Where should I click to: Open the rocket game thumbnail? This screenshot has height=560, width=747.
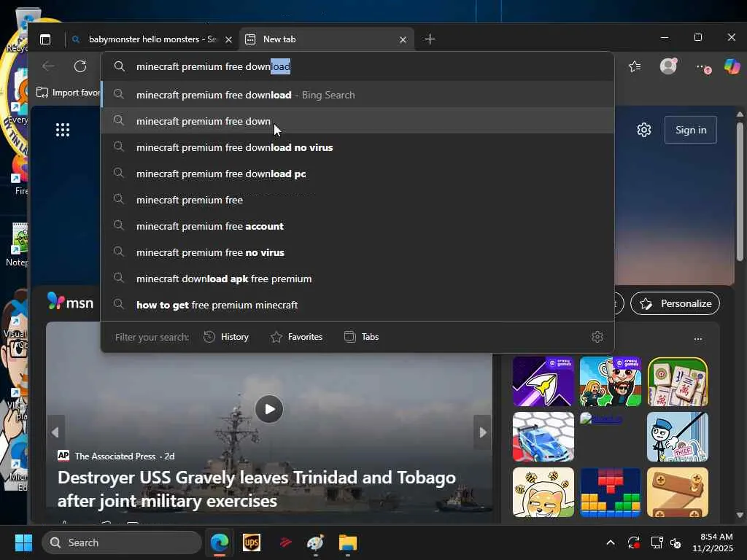coord(543,381)
